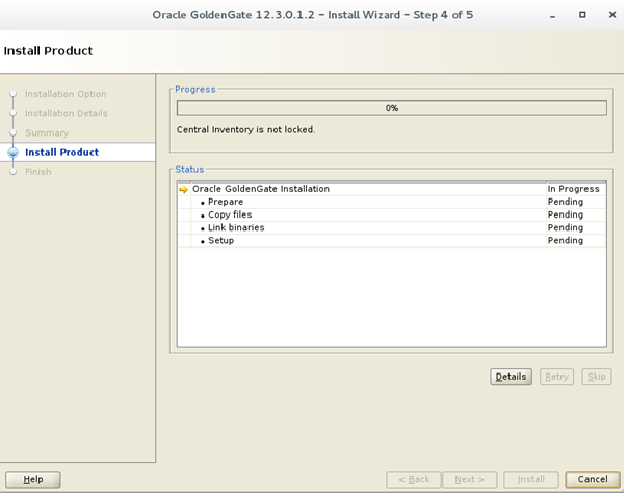Close the install wizard window
Image resolution: width=624 pixels, height=493 pixels.
pyautogui.click(x=612, y=15)
